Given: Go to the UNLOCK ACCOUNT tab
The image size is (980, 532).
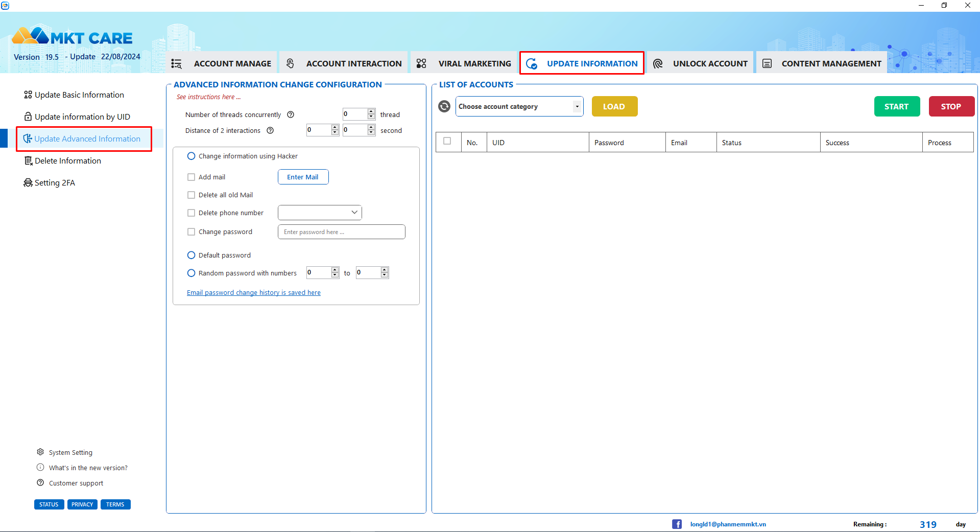Looking at the screenshot, I should (700, 63).
